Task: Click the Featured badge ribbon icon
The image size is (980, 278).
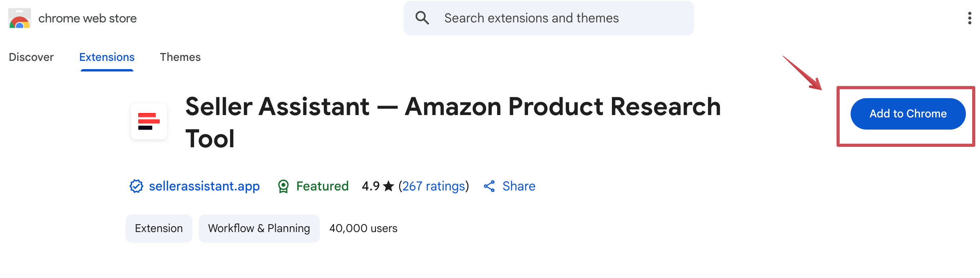Action: pos(283,186)
